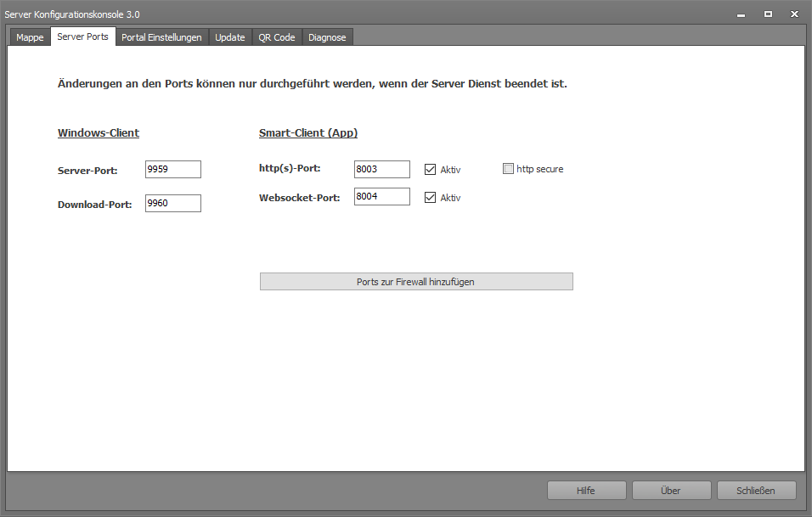Click the Server Konfigurationskonsole 3.0 title text
Viewport: 812px width, 517px height.
72,14
